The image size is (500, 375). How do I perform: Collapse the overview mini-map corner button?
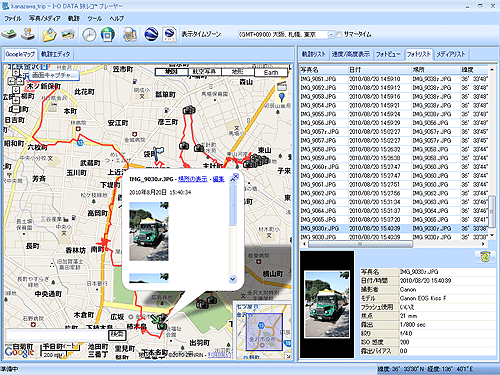point(289,356)
